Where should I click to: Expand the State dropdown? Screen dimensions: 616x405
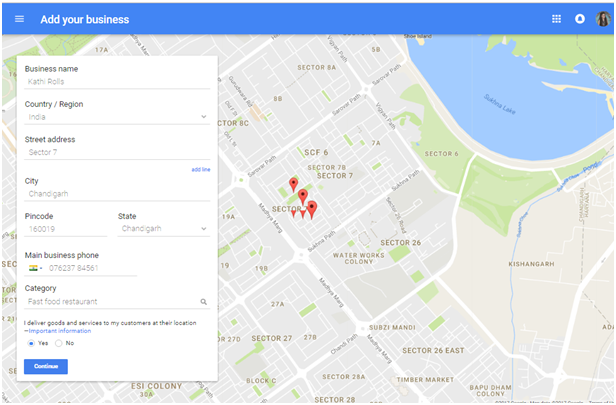pyautogui.click(x=204, y=229)
